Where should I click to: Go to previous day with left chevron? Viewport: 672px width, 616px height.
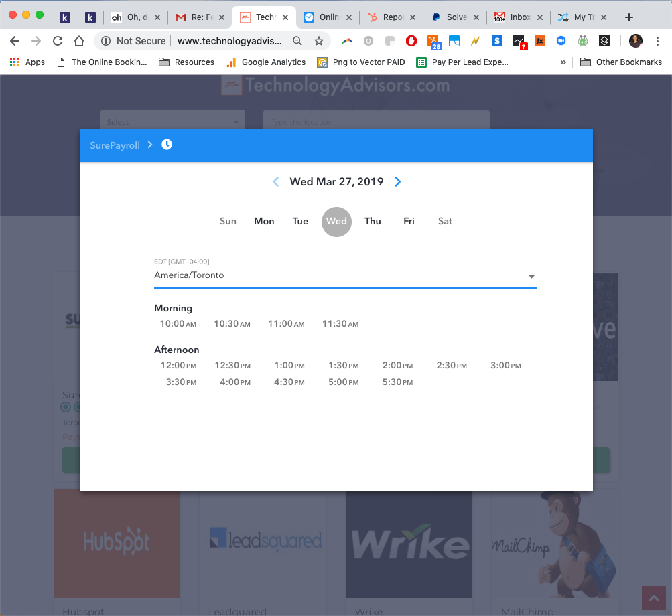(275, 182)
